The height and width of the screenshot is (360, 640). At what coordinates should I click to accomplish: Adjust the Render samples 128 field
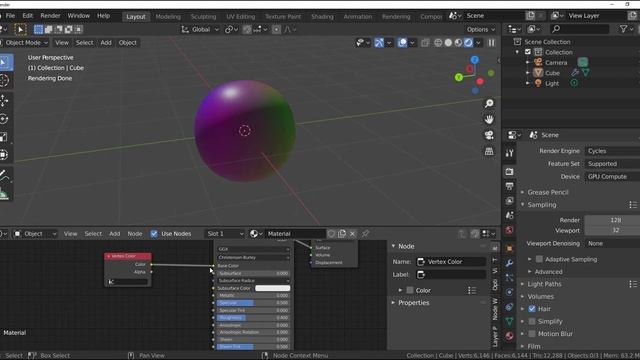tap(612, 220)
